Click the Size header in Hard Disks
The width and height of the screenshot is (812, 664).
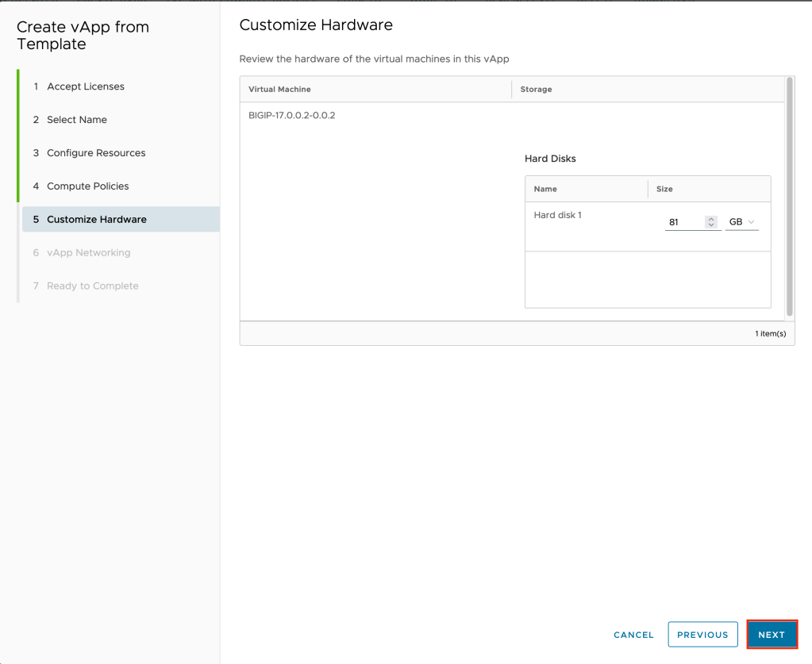point(664,190)
